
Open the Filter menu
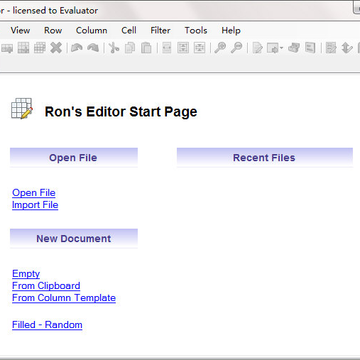click(x=160, y=30)
